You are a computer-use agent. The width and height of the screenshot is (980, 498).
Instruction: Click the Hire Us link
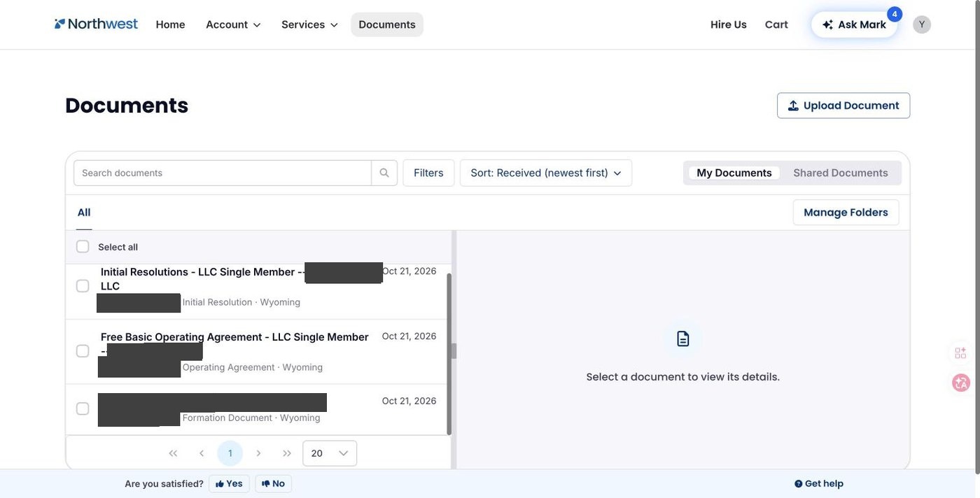729,24
